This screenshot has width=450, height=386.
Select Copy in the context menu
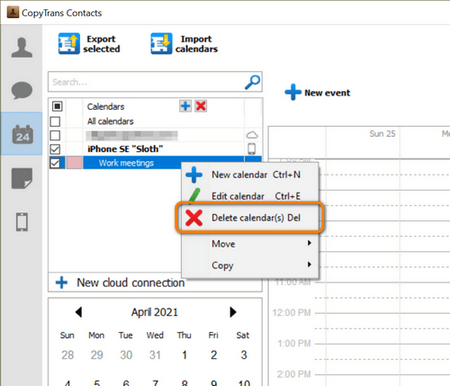click(x=250, y=265)
